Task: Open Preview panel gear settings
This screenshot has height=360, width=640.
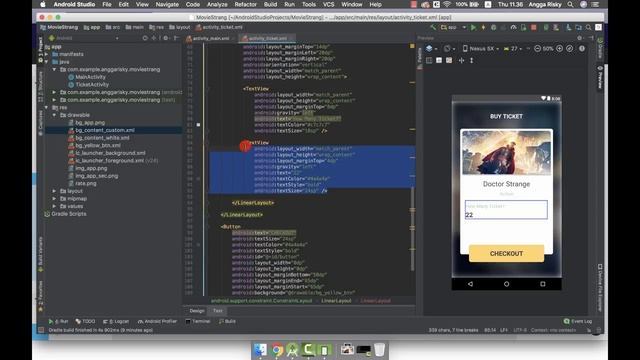Action: (579, 38)
